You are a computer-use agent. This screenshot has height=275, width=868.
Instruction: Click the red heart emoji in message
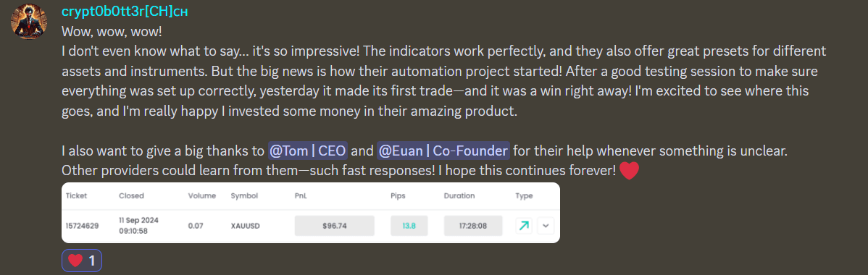[629, 170]
